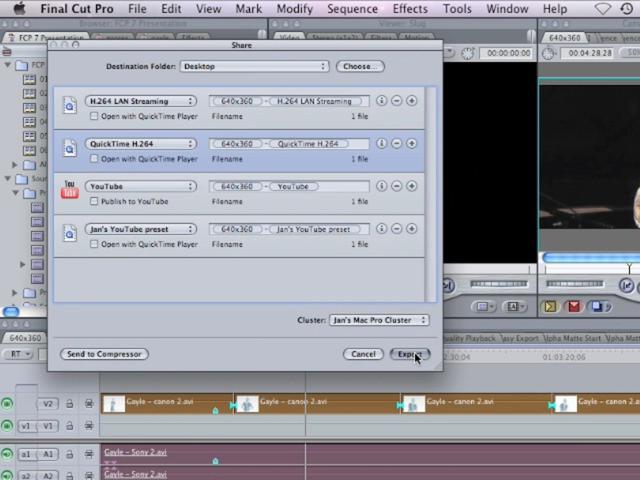Click the Export button

tap(410, 354)
